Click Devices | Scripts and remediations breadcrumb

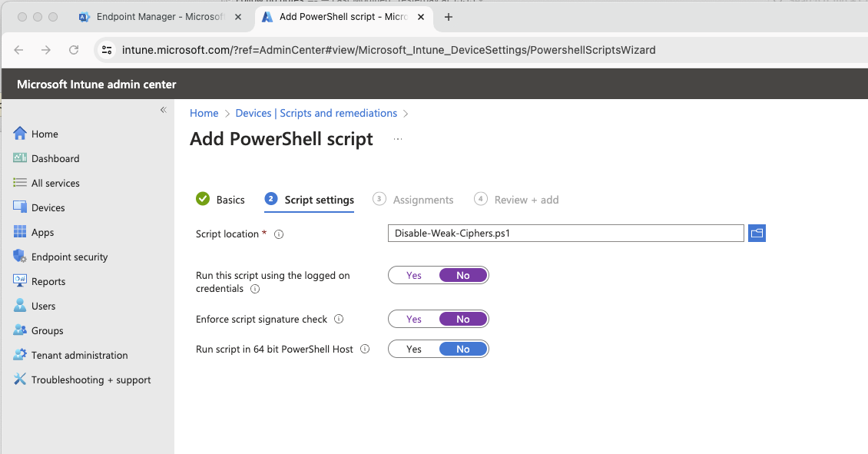pyautogui.click(x=316, y=113)
